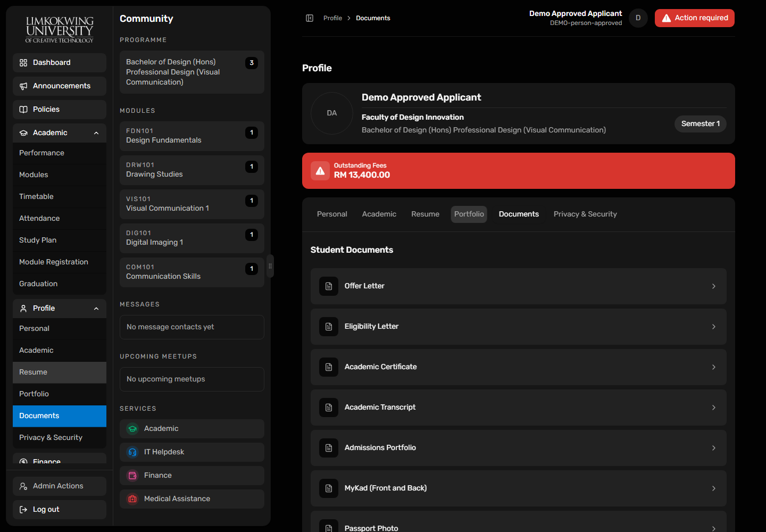Click the Academic graduation cap icon in sidebar
This screenshot has width=766, height=532.
23,133
